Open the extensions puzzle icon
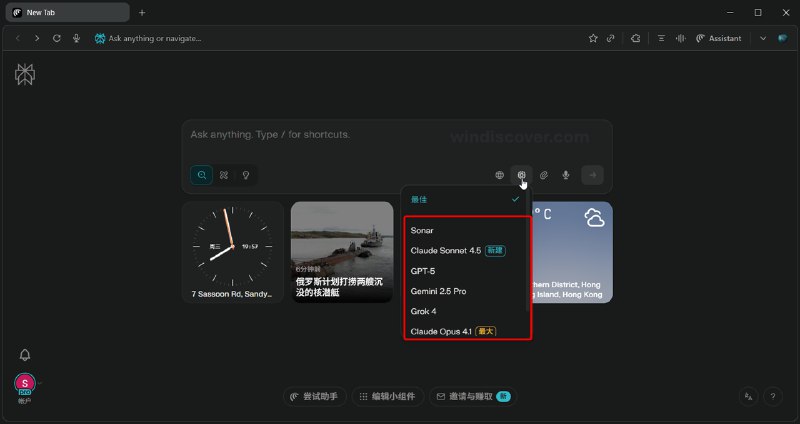The image size is (800, 424). (636, 38)
